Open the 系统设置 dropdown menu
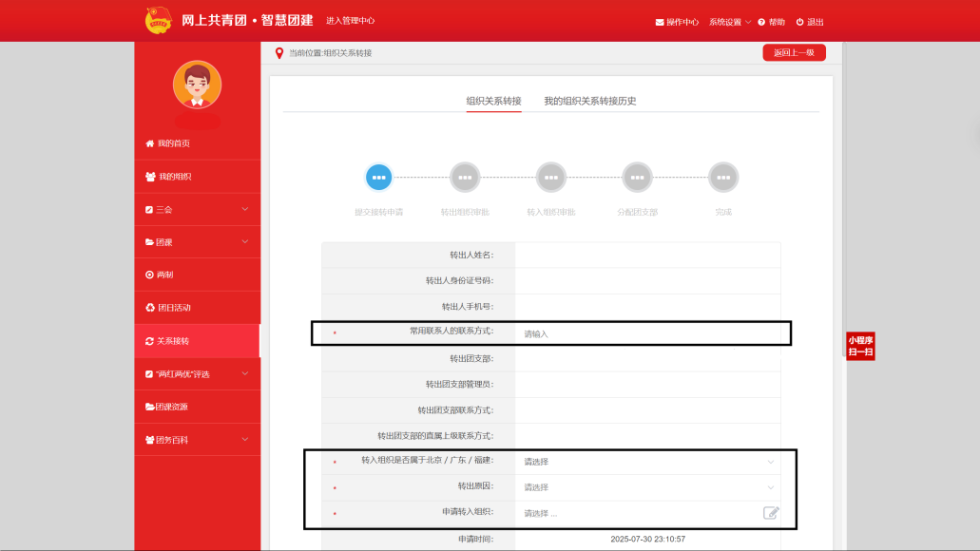This screenshot has width=980, height=551. 729,22
